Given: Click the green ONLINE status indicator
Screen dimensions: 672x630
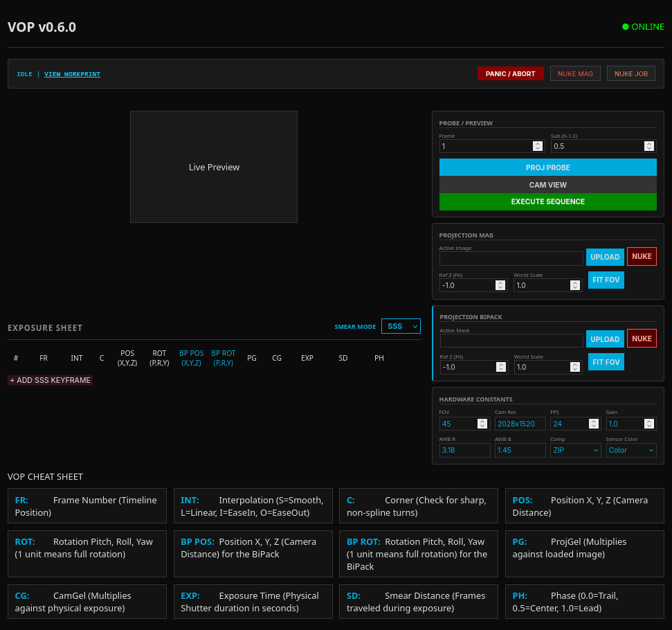Looking at the screenshot, I should 643,26.
